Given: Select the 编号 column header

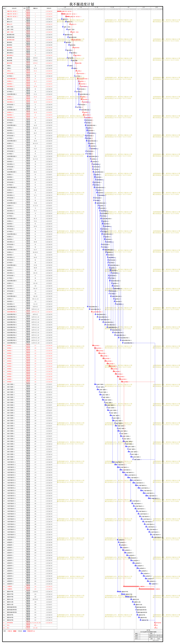Looking at the screenshot, I should click(x=4, y=8).
